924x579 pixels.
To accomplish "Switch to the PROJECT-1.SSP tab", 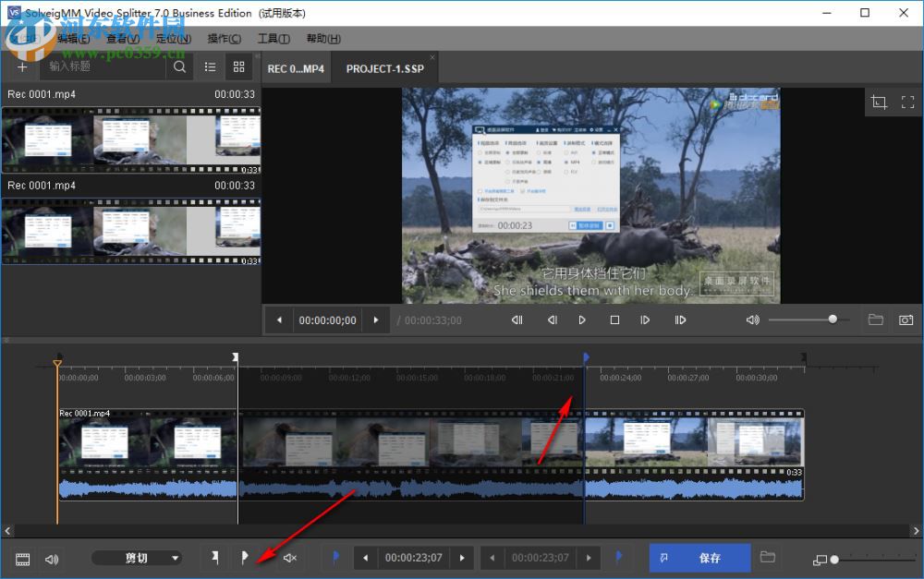I will point(384,66).
